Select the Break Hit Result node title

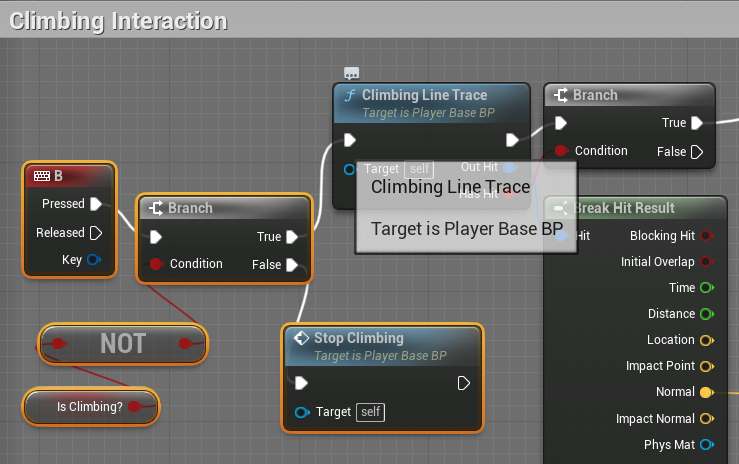point(624,208)
